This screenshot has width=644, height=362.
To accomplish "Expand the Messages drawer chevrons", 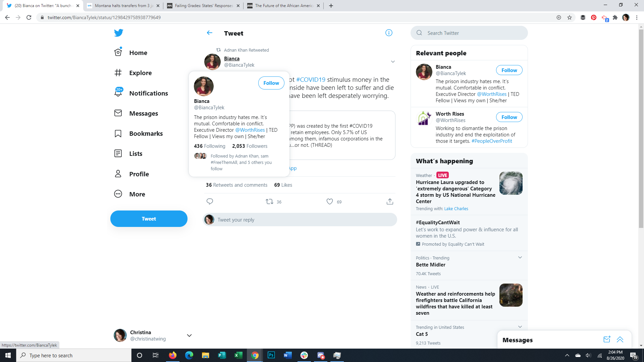I will [x=620, y=340].
